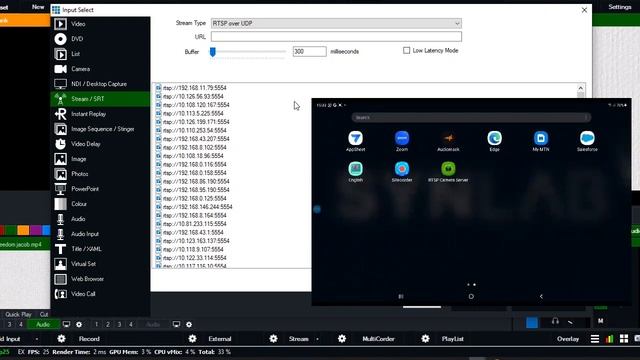Viewport: 640px width, 360px height.
Task: Click the External button
Action: [x=220, y=339]
